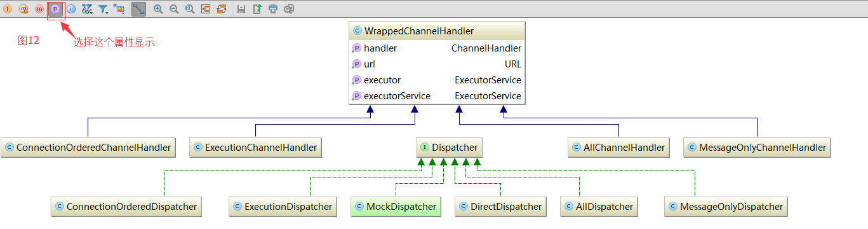This screenshot has height=229, width=868.
Task: Click the Export to file icon
Action: [257, 9]
